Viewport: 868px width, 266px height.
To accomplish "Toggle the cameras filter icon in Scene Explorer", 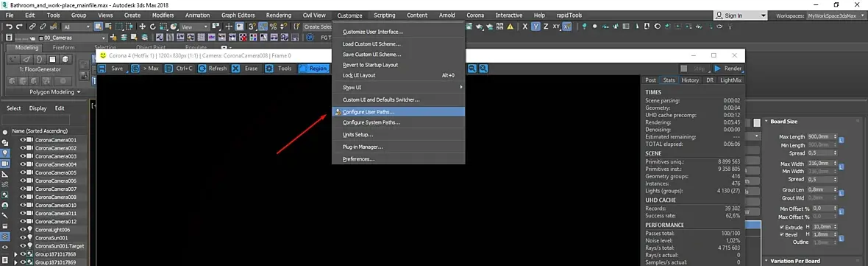I will click(5, 164).
